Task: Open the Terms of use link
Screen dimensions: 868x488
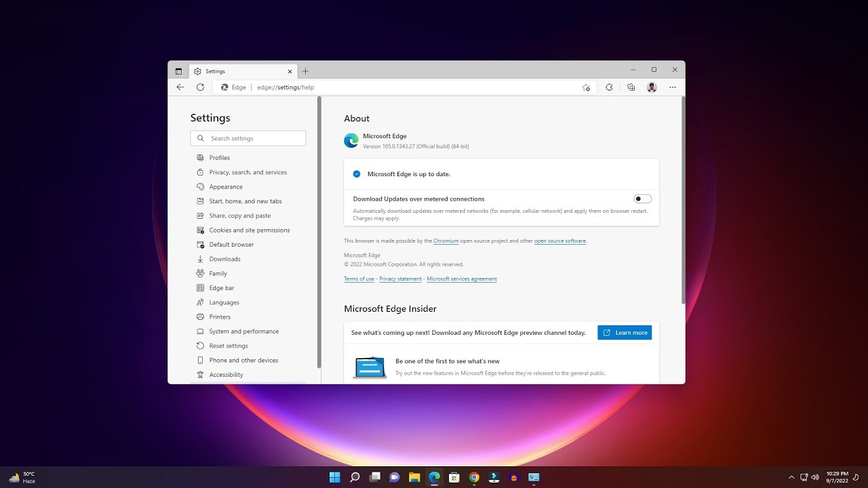Action: 359,279
